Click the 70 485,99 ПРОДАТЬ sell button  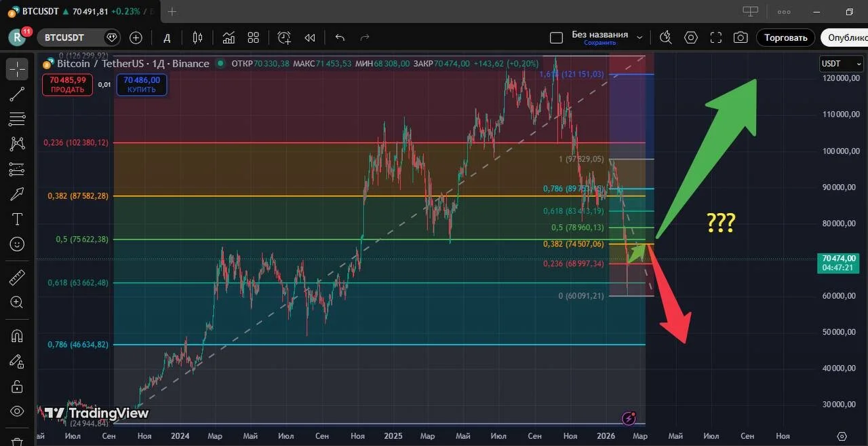click(67, 84)
